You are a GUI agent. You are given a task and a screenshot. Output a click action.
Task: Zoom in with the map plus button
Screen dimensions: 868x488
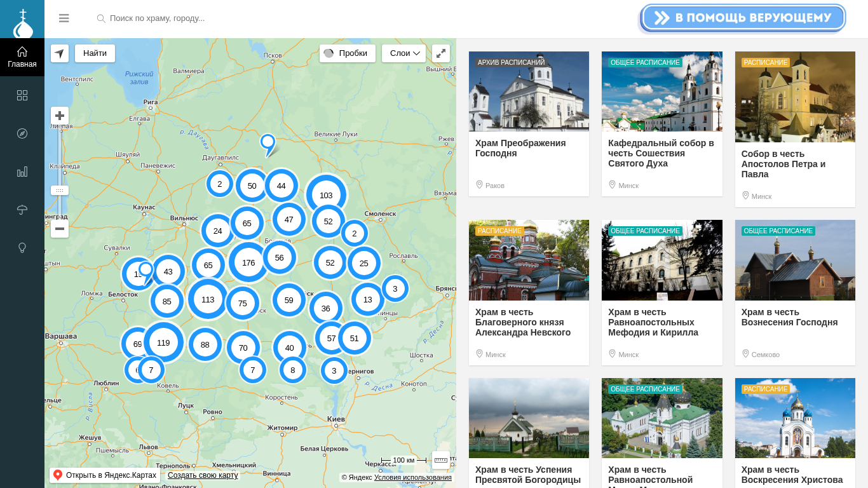pos(60,116)
